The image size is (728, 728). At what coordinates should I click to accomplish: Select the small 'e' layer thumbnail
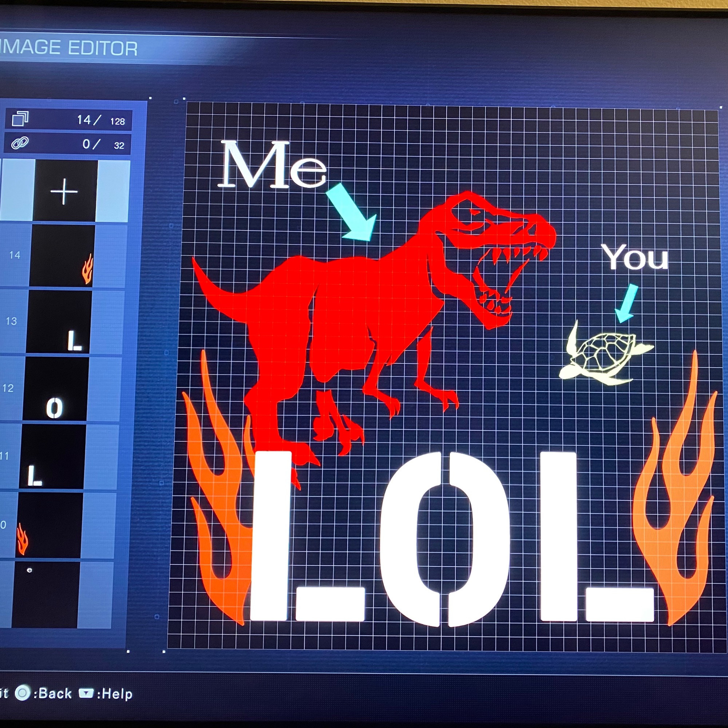click(46, 595)
